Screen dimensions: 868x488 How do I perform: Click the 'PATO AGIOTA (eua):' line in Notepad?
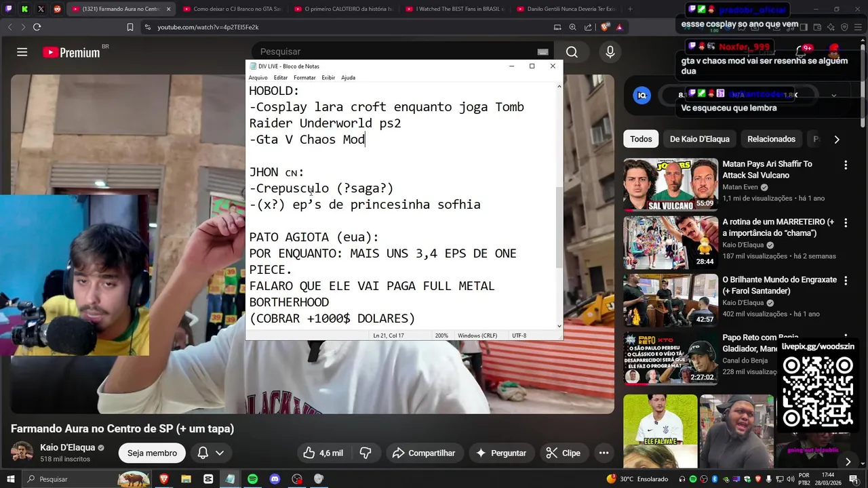[314, 237]
